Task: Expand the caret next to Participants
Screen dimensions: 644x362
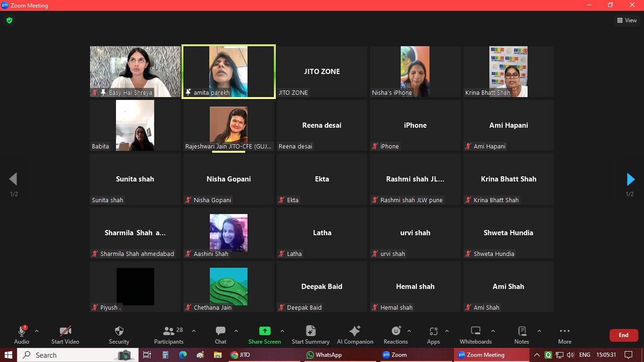Action: pos(193,331)
